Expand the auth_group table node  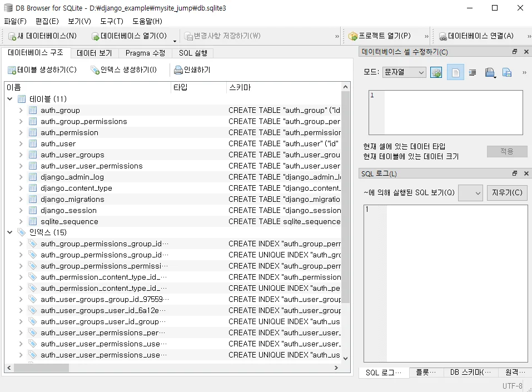[x=21, y=110]
